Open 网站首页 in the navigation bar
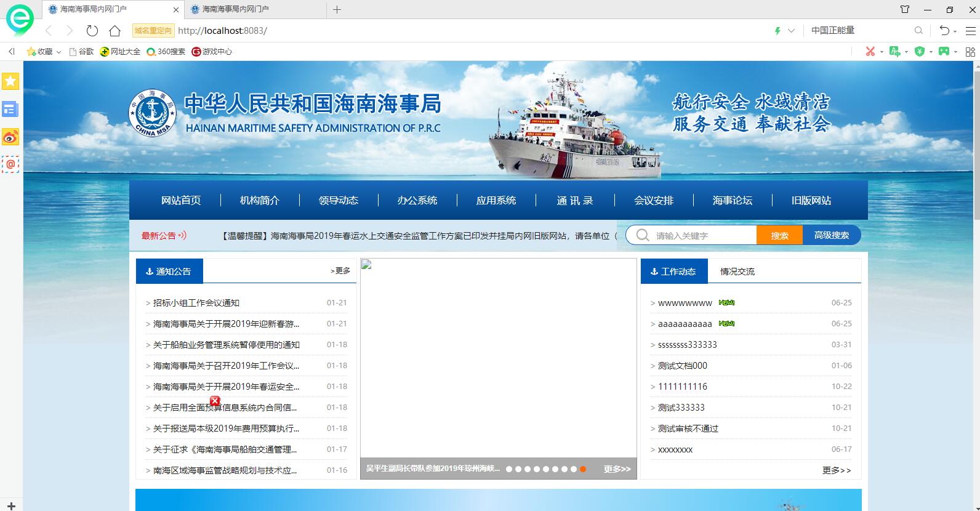 (181, 200)
